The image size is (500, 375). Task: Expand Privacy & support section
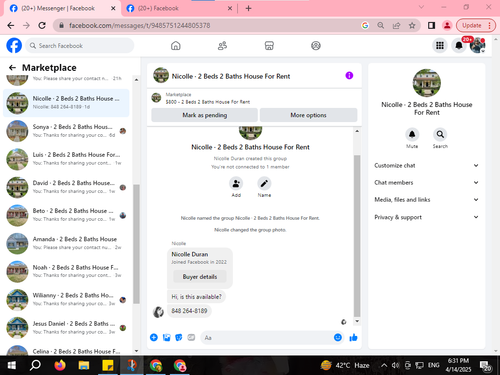click(x=426, y=217)
